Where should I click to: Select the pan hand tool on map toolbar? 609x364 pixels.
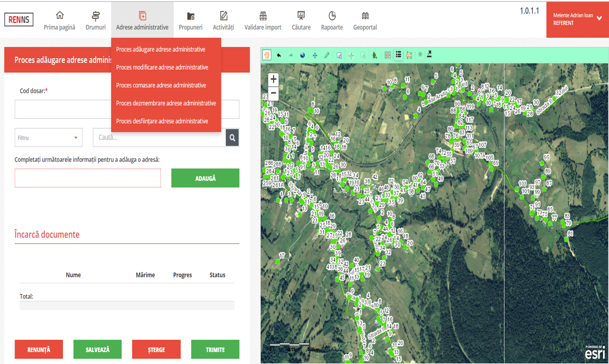267,55
